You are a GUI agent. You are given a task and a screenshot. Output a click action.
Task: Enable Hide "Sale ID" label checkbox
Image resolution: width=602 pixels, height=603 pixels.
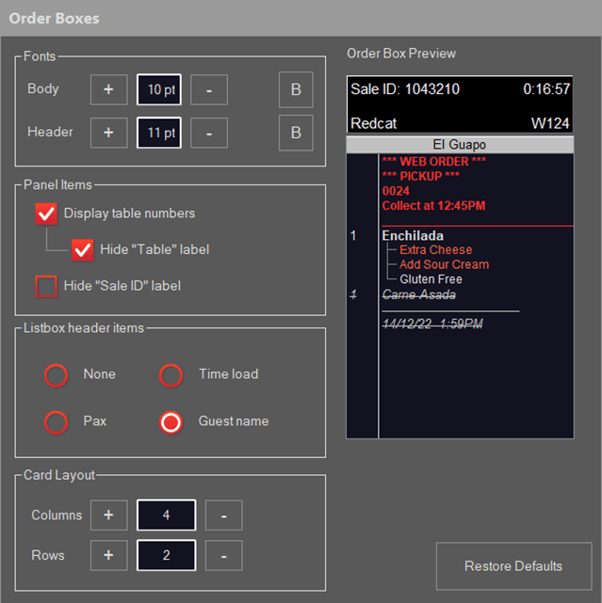coord(46,286)
